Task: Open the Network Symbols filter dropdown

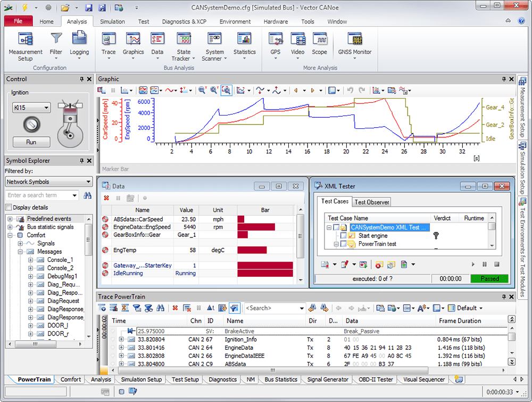Action: pos(88,182)
